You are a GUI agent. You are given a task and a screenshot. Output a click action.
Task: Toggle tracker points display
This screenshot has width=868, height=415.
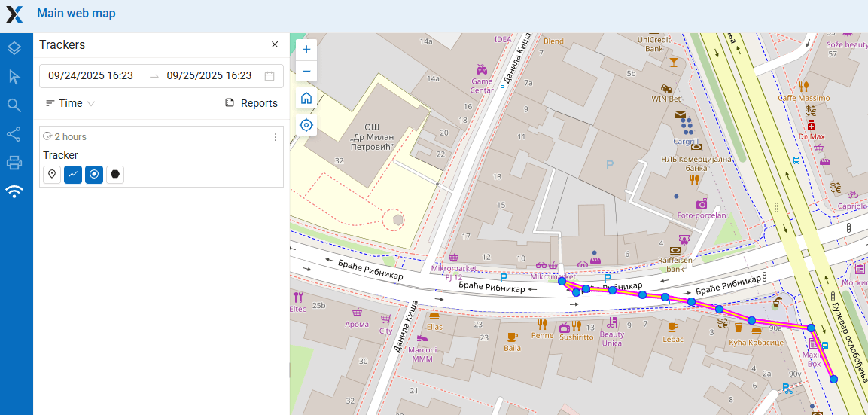[94, 175]
